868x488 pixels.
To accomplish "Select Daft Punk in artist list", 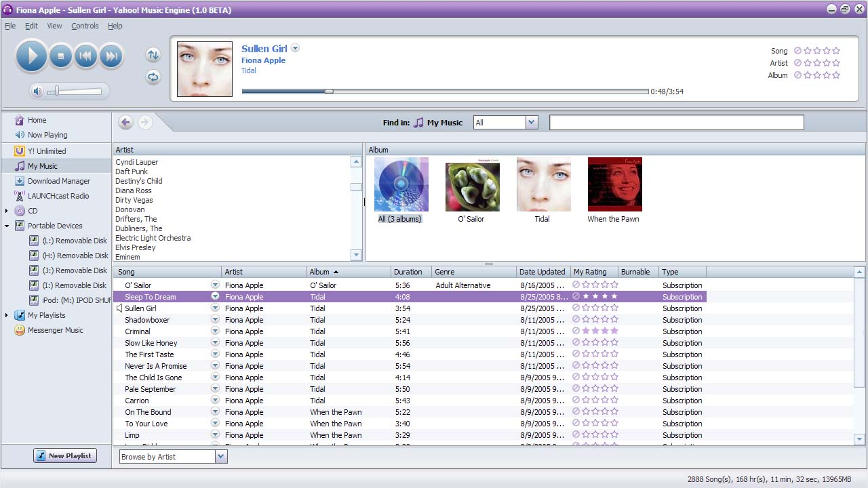I will click(132, 171).
